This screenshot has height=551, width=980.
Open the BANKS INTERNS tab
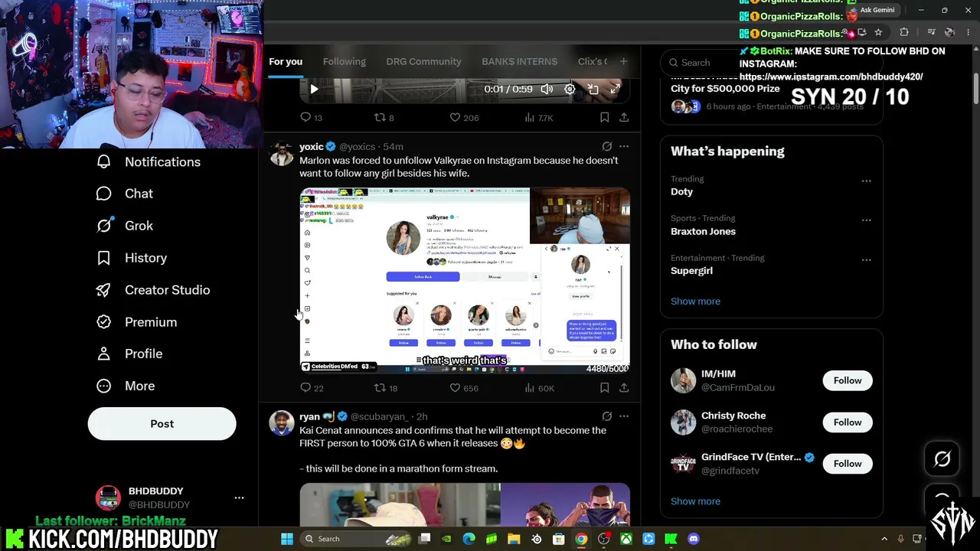519,61
